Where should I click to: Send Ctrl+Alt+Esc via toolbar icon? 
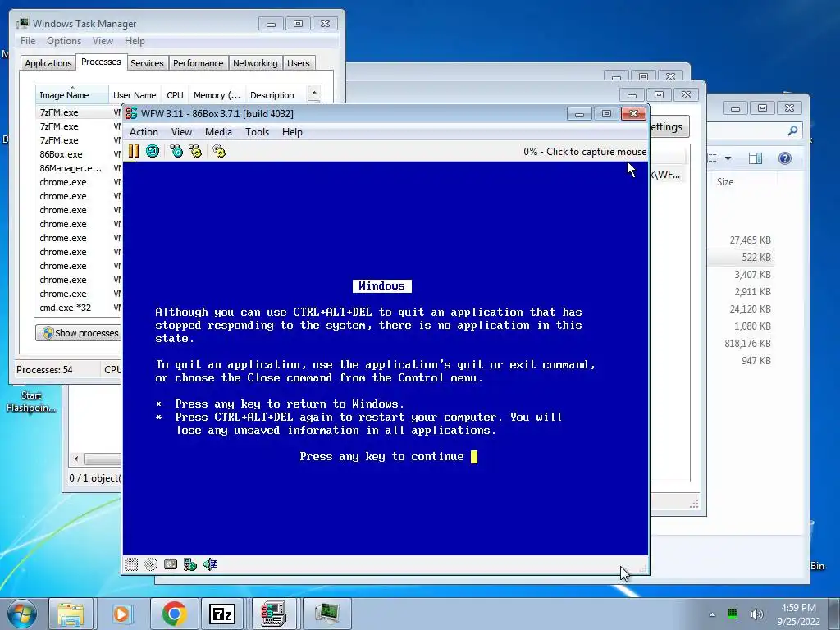[x=195, y=152]
